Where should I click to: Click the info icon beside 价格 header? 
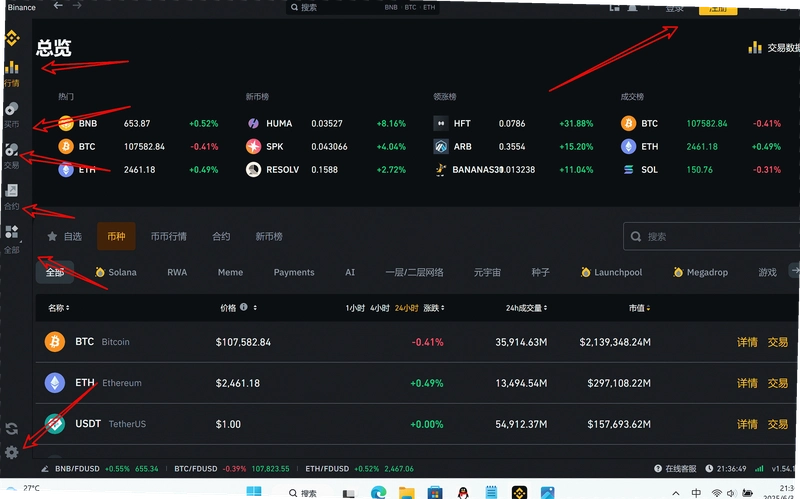pos(244,307)
